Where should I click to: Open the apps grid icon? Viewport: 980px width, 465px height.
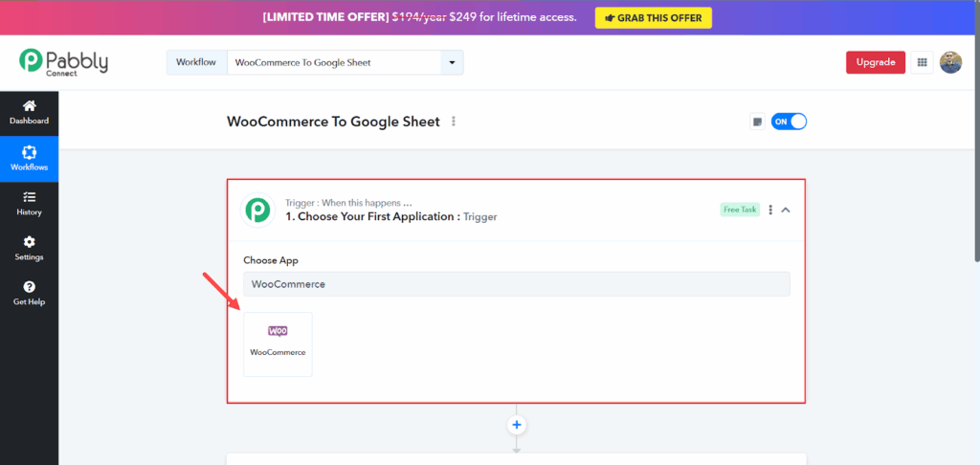(922, 62)
